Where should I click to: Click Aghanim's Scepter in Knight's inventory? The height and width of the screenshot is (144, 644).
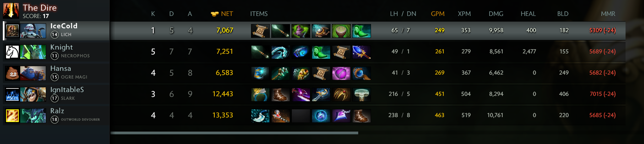coord(361,52)
